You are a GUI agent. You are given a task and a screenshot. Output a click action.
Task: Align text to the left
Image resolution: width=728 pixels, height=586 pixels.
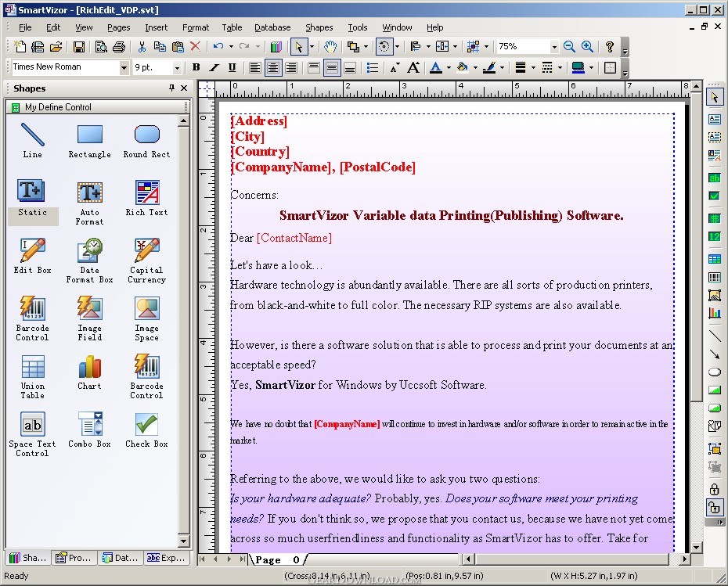(x=255, y=67)
